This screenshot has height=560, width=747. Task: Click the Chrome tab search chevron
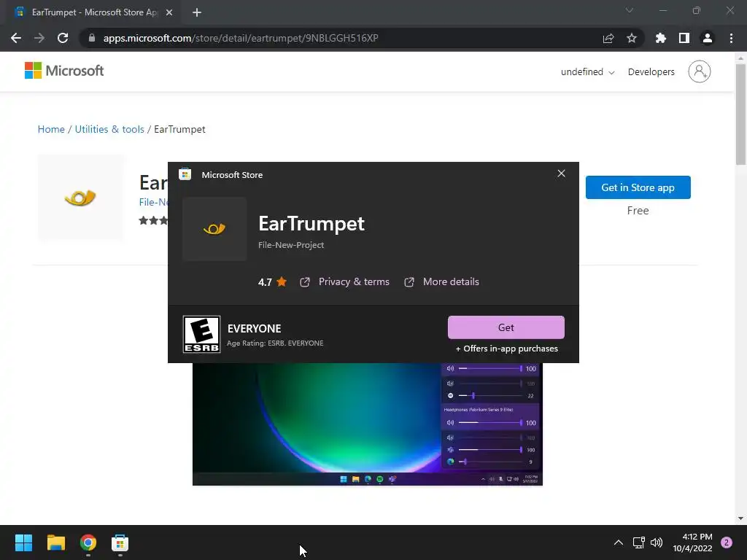coord(630,10)
